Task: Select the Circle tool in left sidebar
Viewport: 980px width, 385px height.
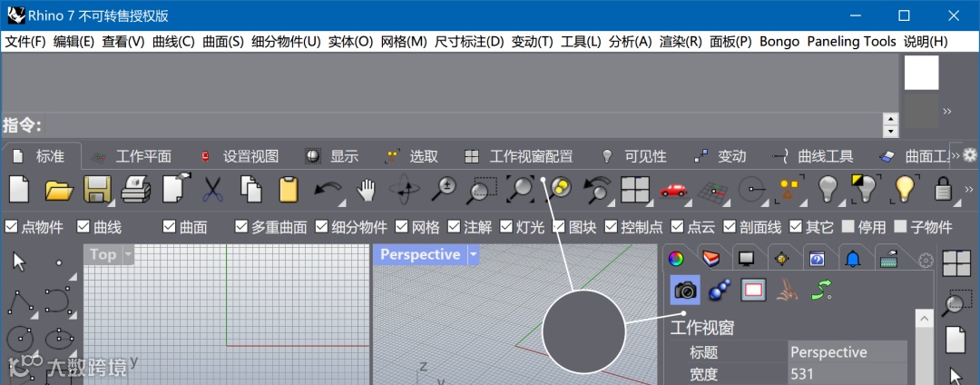Action: pos(19,339)
